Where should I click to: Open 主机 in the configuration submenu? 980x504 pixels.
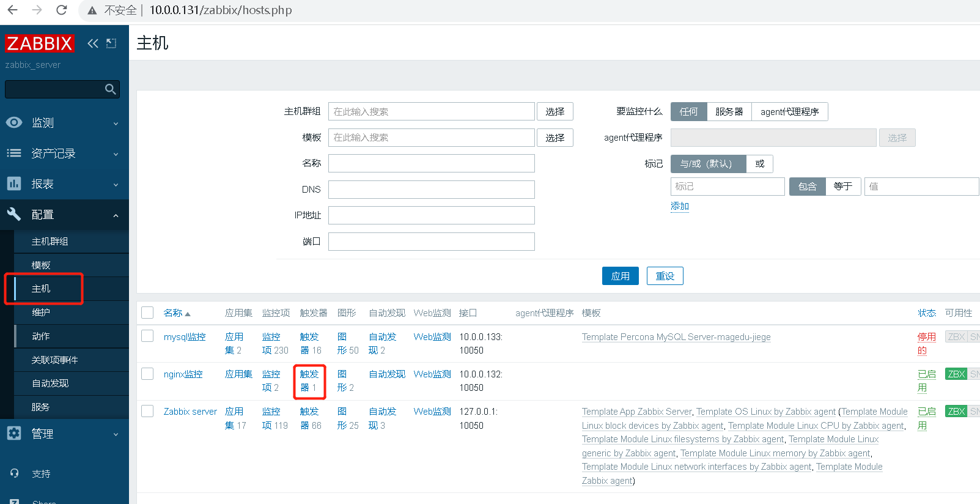(x=72, y=289)
